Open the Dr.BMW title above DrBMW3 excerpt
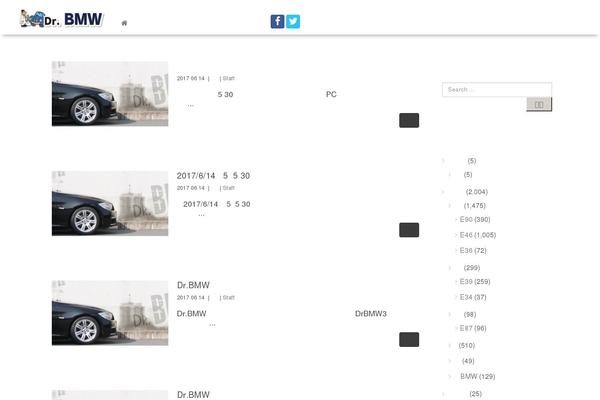 [193, 285]
